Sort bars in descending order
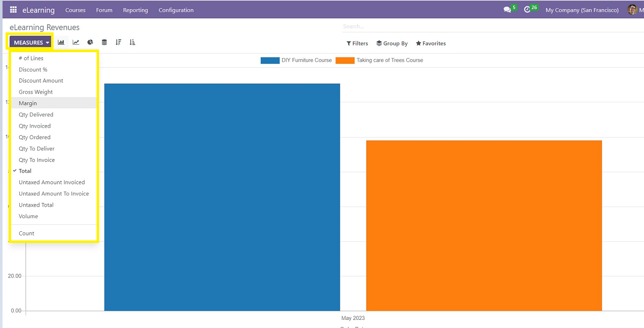 coord(118,43)
